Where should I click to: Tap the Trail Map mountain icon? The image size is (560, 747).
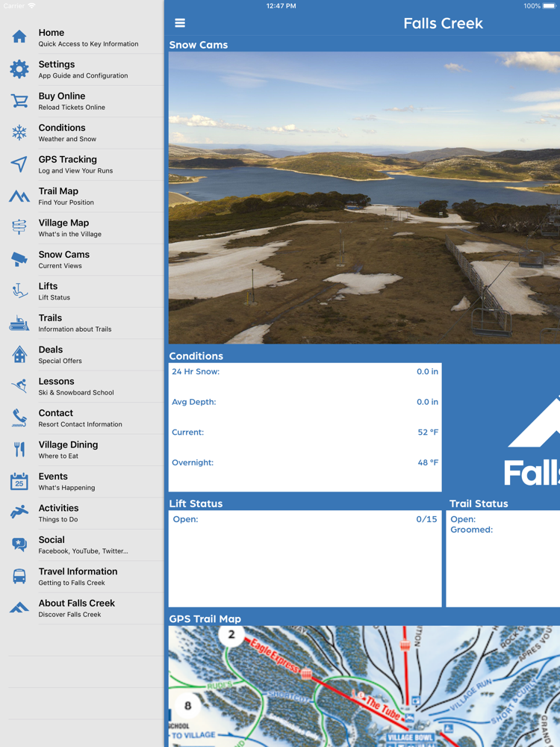point(19,196)
